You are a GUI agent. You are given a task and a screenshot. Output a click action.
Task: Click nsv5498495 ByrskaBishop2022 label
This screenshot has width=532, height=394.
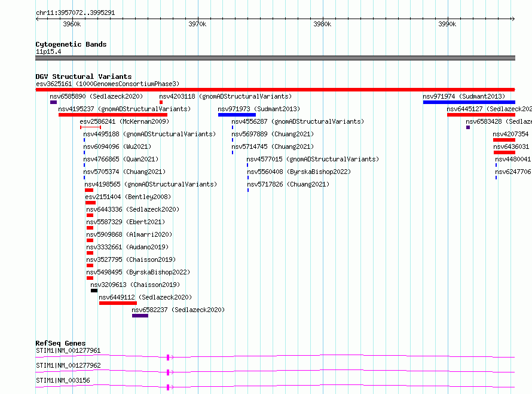click(x=138, y=272)
